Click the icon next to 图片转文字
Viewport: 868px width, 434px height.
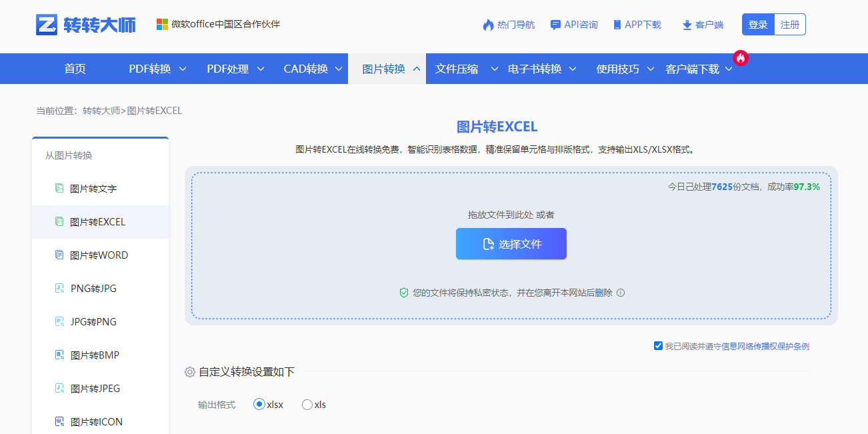click(59, 189)
